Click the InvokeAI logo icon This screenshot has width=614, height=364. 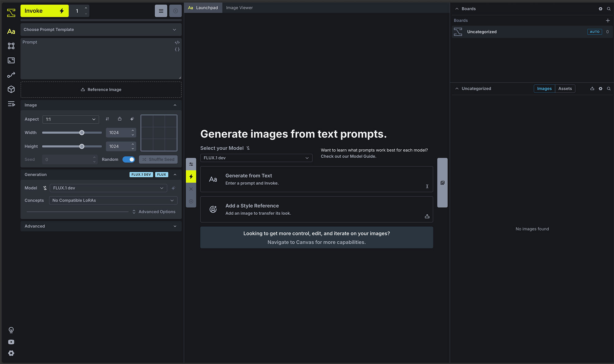[x=11, y=13]
